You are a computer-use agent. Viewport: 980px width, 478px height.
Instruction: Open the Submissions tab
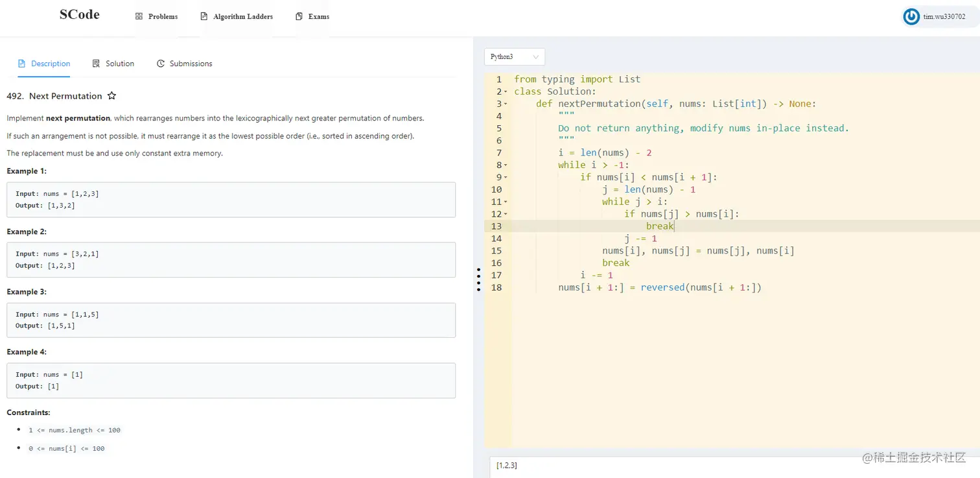coord(191,63)
